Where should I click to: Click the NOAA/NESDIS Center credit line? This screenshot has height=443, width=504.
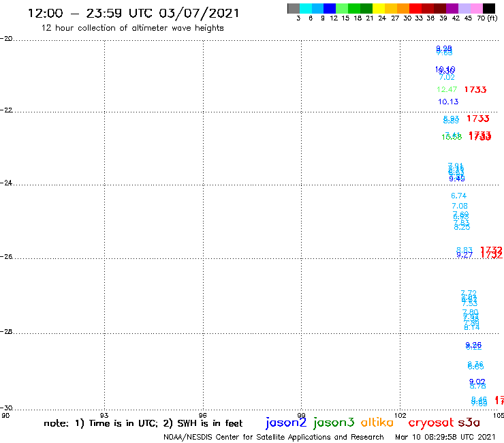click(x=274, y=437)
